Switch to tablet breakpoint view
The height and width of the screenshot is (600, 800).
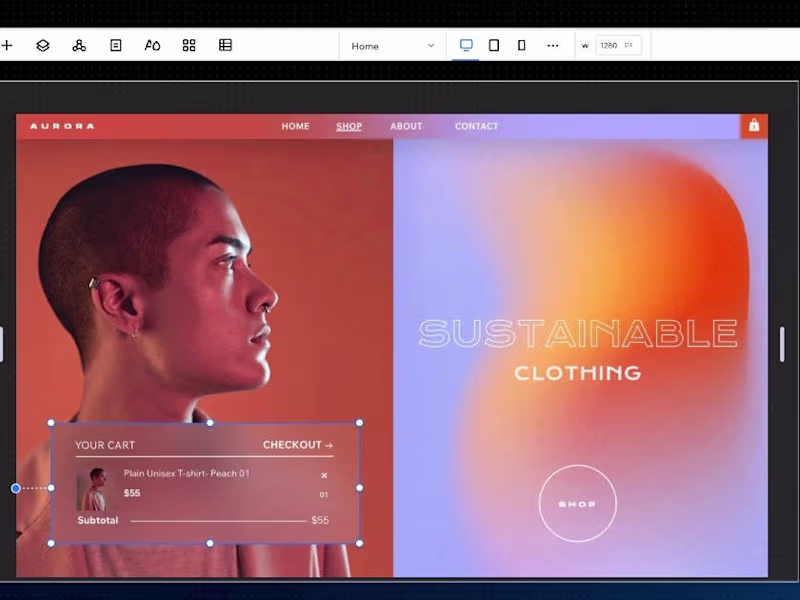[x=494, y=45]
